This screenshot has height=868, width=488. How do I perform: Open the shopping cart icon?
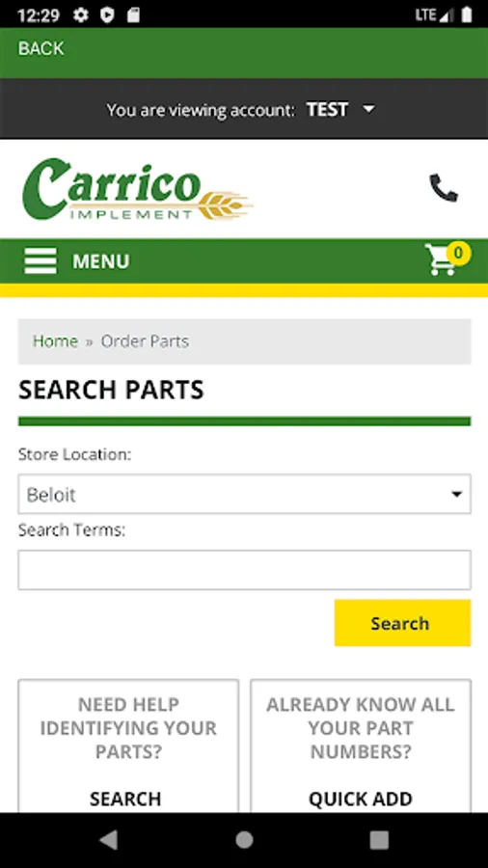click(441, 259)
